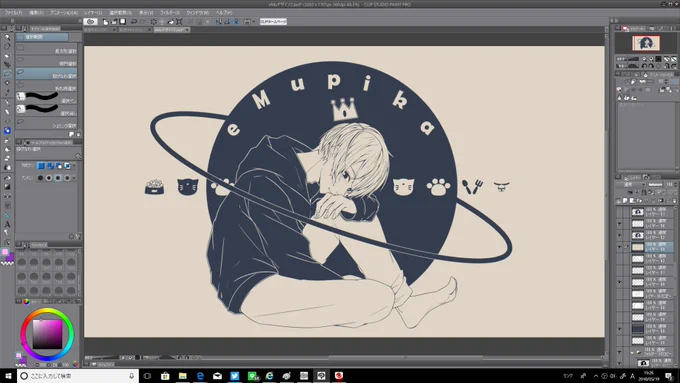Select the シュリンク選択 sub tool
680x383 pixels.
pos(46,124)
